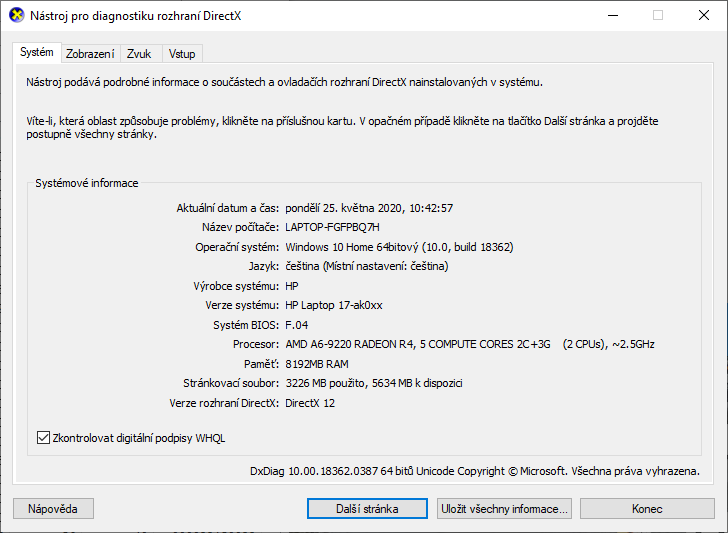Go to the Vstup tab
Screen dimensions: 728x533
(x=182, y=54)
